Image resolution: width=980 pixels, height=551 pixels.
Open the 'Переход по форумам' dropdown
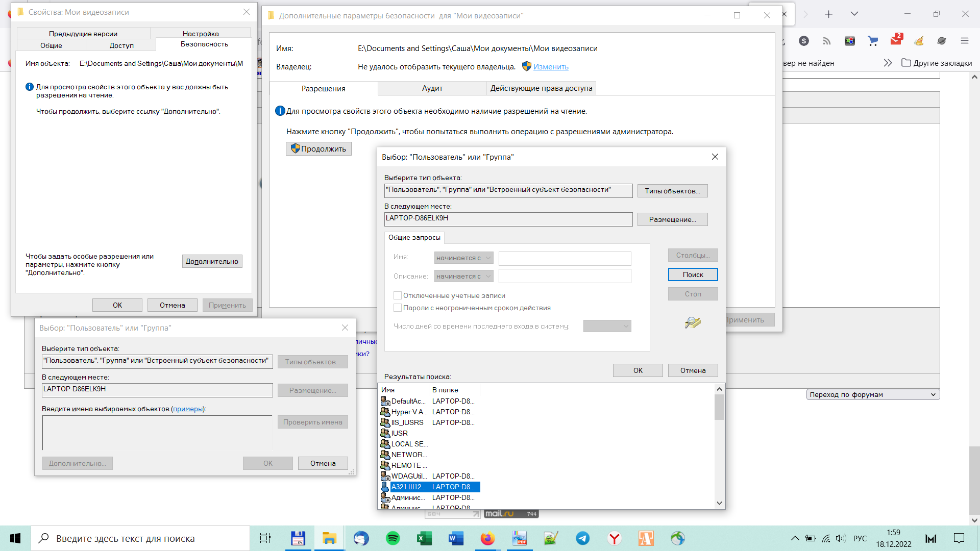(873, 394)
